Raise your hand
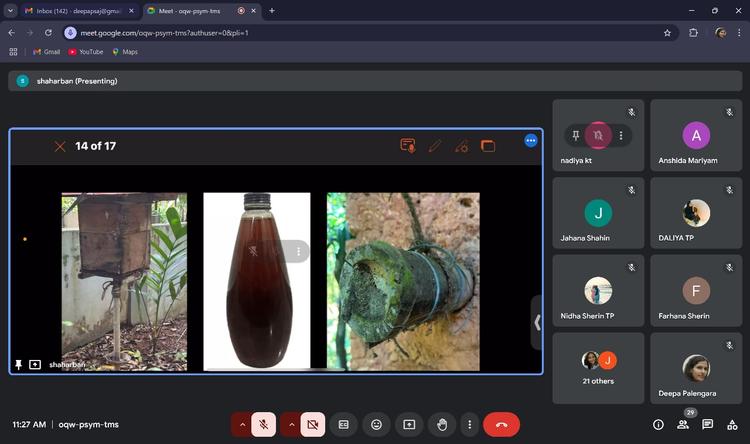This screenshot has width=750, height=444. pyautogui.click(x=441, y=424)
